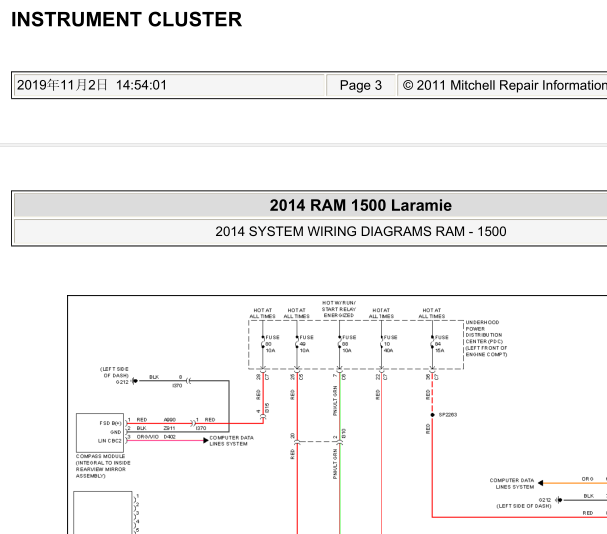This screenshot has width=607, height=534.
Task: Select 2014 SYSTEM WIRING DIAGRAMS RAM - 1500 subtitle
Action: pos(360,231)
